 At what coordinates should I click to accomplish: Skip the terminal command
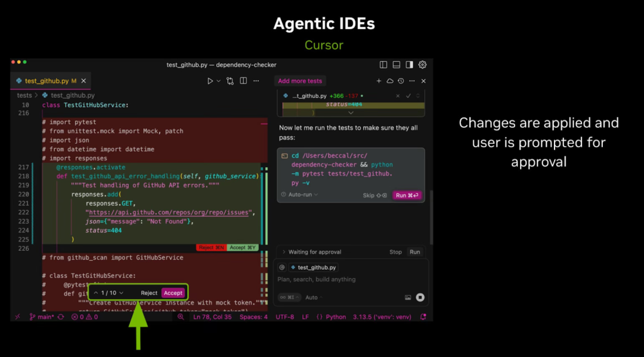pos(374,195)
